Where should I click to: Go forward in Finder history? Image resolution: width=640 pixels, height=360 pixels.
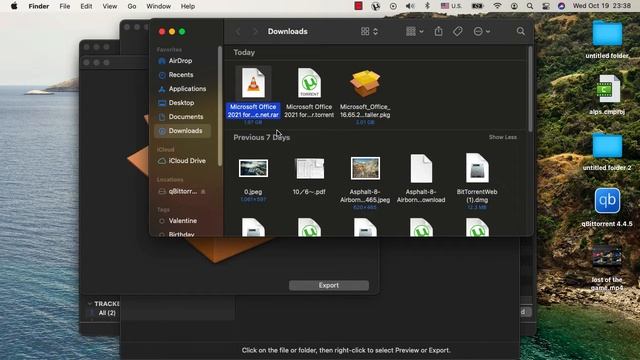pyautogui.click(x=255, y=31)
